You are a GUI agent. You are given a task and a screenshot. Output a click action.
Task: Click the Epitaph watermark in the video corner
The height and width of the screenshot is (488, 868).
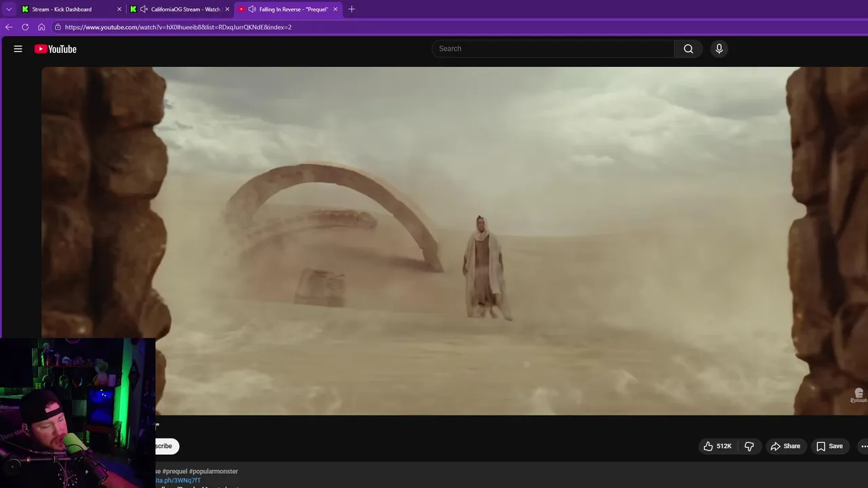(859, 396)
